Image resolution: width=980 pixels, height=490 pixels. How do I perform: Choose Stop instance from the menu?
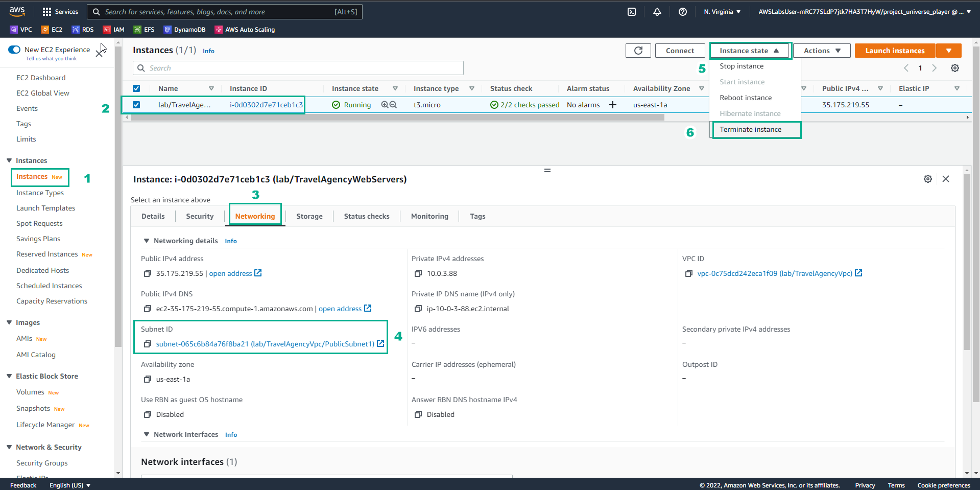(742, 66)
